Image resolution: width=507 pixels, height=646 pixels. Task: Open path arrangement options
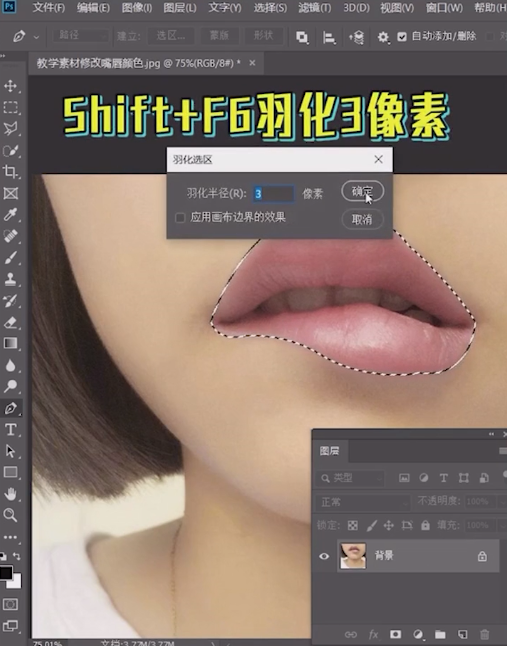(357, 37)
